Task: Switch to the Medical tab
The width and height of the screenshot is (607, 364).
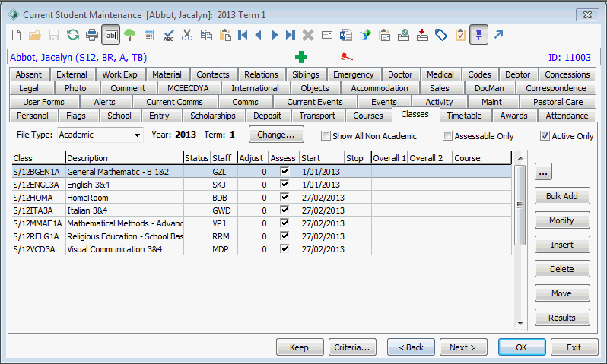Action: [x=440, y=74]
